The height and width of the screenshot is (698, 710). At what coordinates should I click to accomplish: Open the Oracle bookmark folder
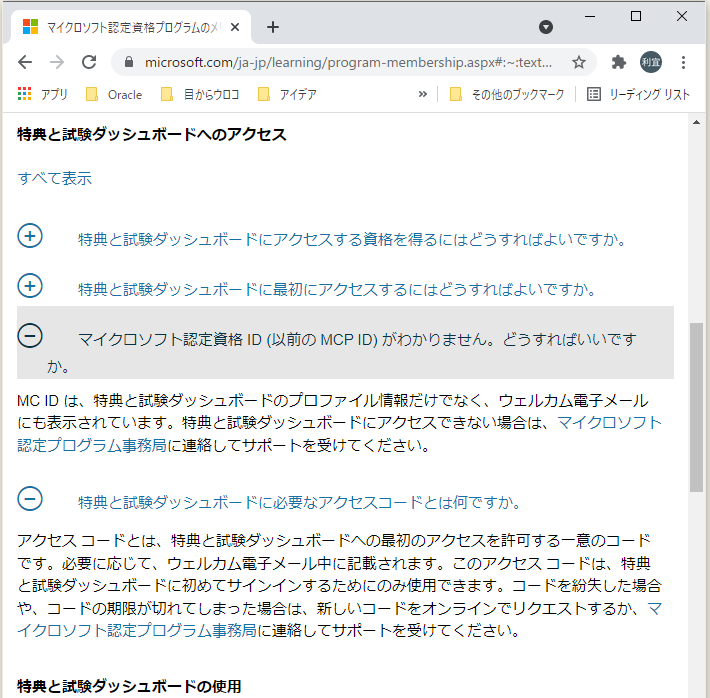click(114, 94)
